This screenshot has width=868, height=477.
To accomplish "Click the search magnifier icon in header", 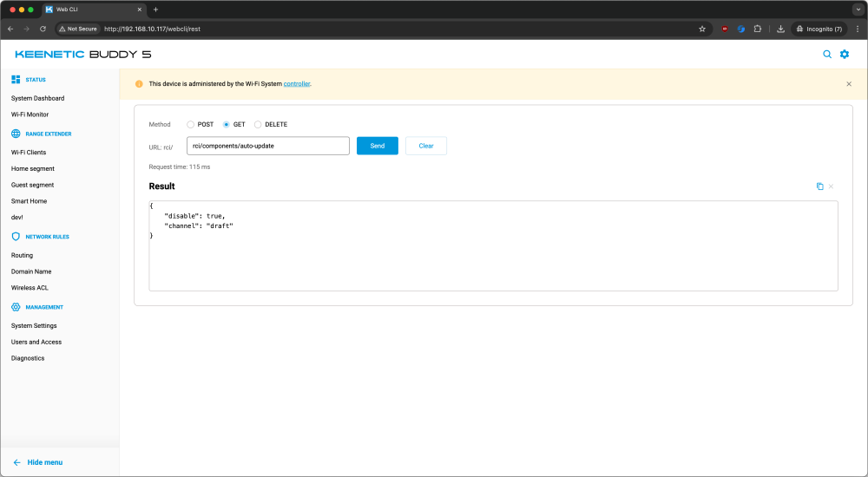I will (827, 55).
